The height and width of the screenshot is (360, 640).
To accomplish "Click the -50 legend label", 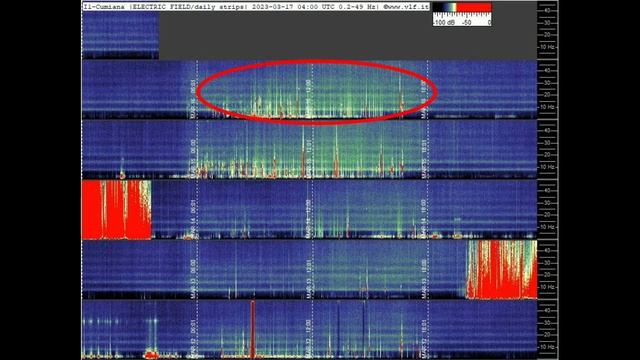I will click(x=467, y=23).
